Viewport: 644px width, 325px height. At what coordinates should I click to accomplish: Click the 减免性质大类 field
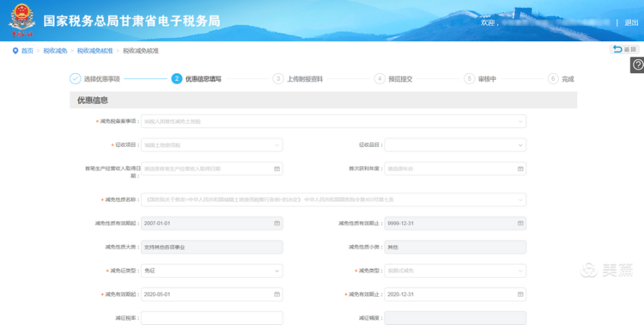211,248
